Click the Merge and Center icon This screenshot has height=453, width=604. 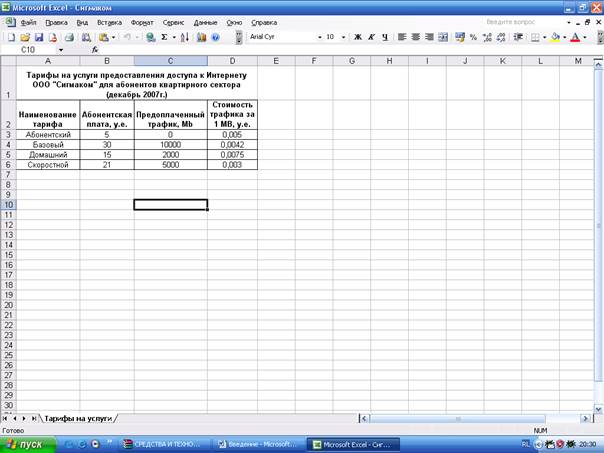[x=443, y=37]
